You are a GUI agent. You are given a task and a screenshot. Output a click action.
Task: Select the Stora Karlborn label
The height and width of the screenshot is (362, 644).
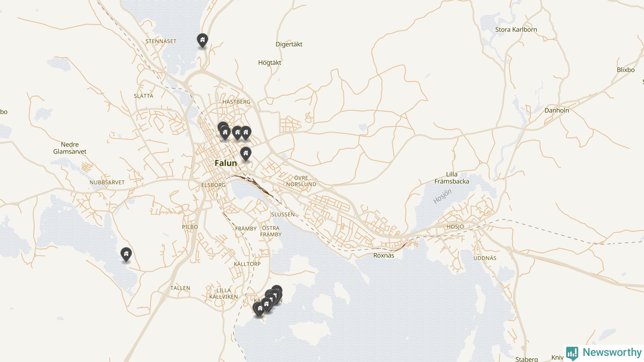pos(516,29)
